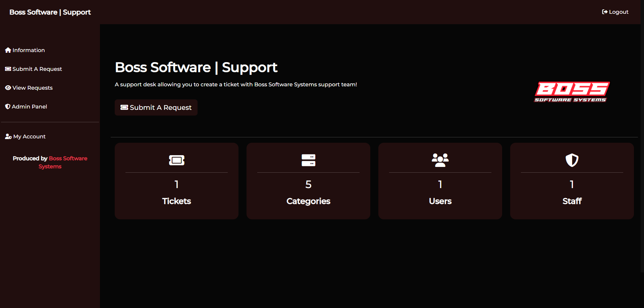The height and width of the screenshot is (308, 644).
Task: Click the Boss Software Systems logo image
Action: pyautogui.click(x=572, y=92)
